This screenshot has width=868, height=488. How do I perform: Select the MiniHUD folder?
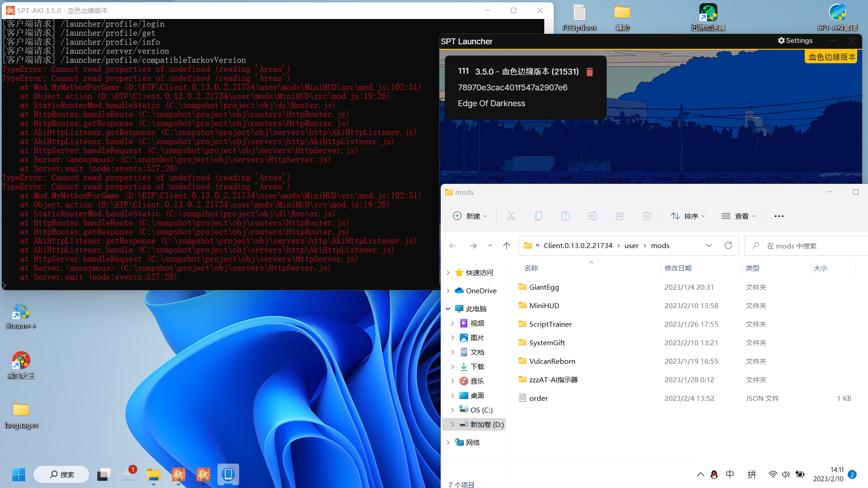(x=544, y=305)
